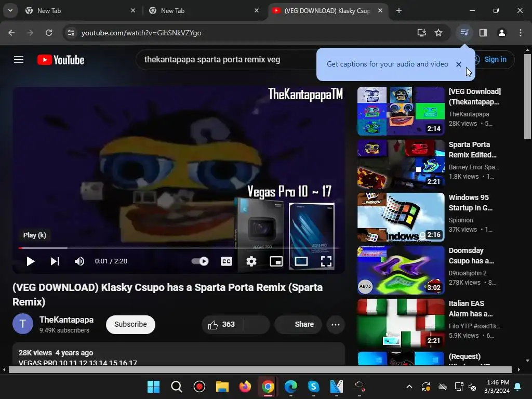
Task: Install app icon in address bar
Action: pos(421,33)
